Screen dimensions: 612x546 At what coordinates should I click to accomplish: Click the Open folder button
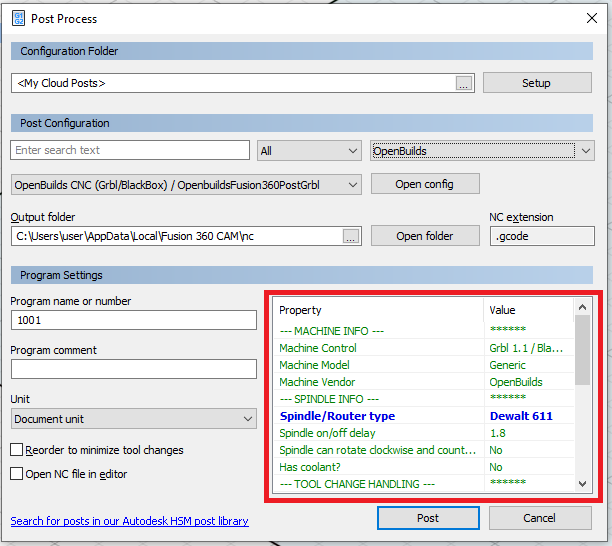click(425, 236)
